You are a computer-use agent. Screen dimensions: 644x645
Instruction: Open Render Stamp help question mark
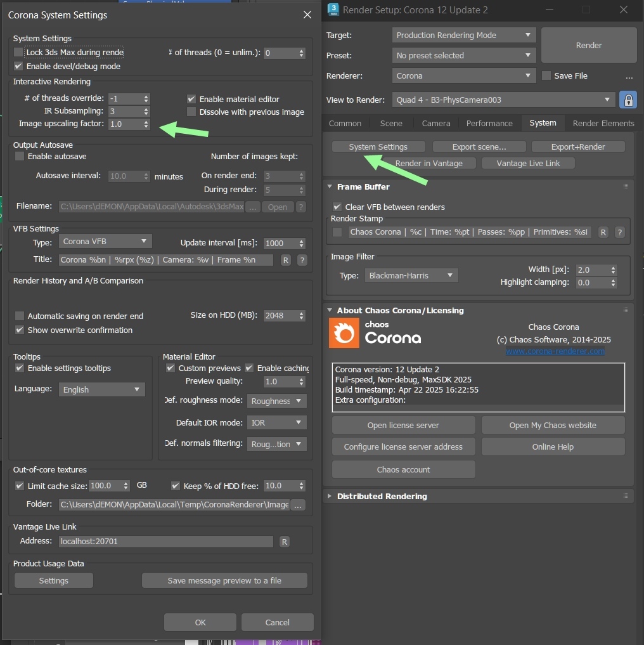[x=620, y=232]
